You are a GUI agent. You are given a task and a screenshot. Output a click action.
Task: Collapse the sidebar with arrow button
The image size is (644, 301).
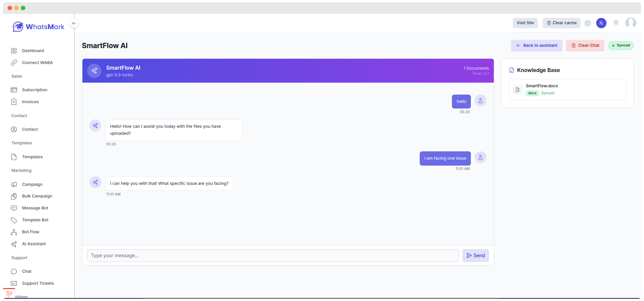[x=74, y=23]
